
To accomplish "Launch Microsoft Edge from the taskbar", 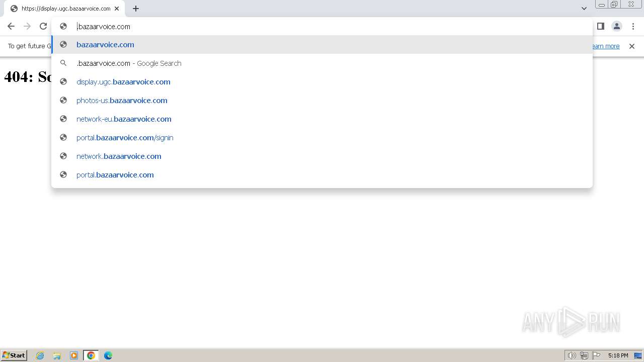I will click(108, 355).
